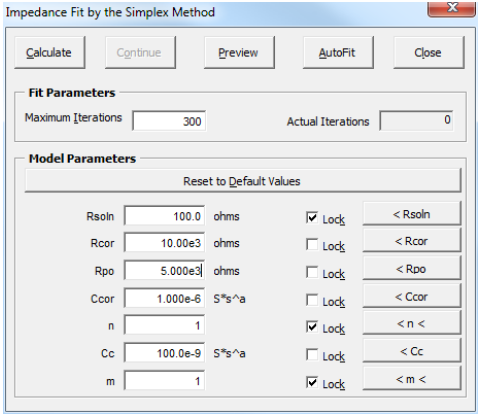
Task: Click into the Ccor value field
Action: click(164, 298)
